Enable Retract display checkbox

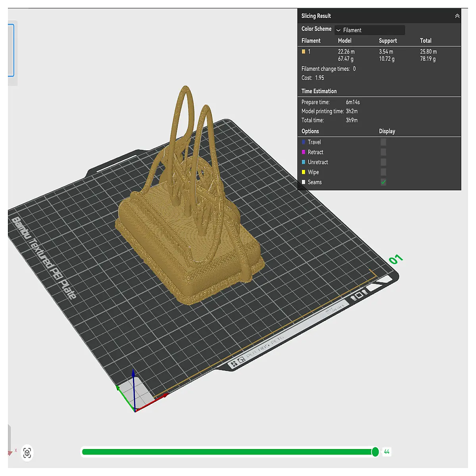point(383,152)
